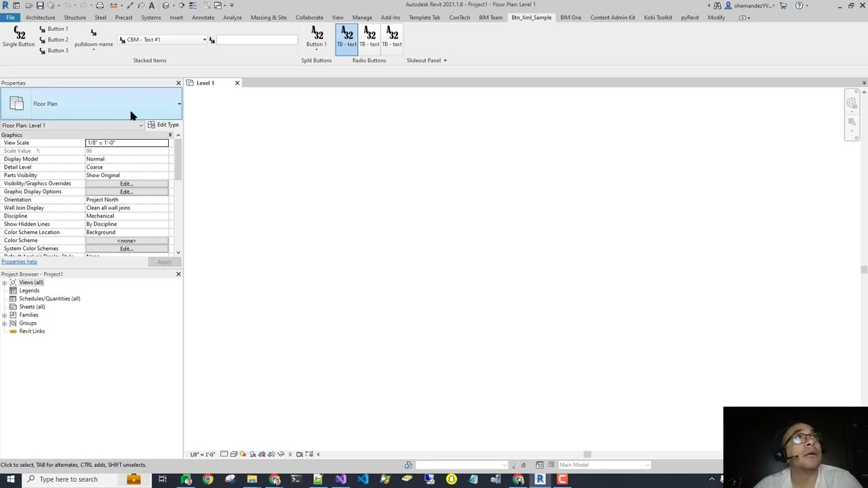Click stacked Button 2 in ribbon
Image resolution: width=868 pixels, height=488 pixels.
click(x=53, y=40)
